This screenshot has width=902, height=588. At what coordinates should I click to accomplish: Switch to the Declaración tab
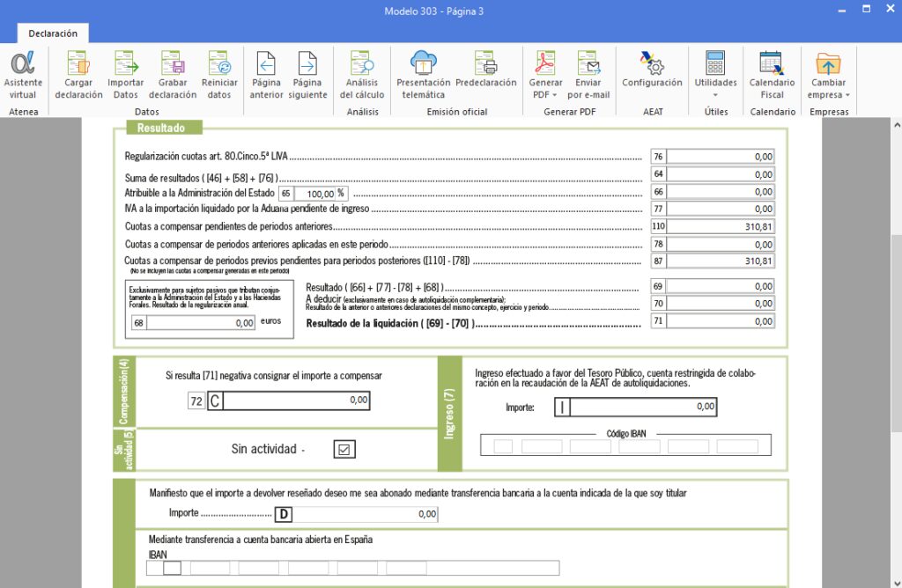pos(53,33)
